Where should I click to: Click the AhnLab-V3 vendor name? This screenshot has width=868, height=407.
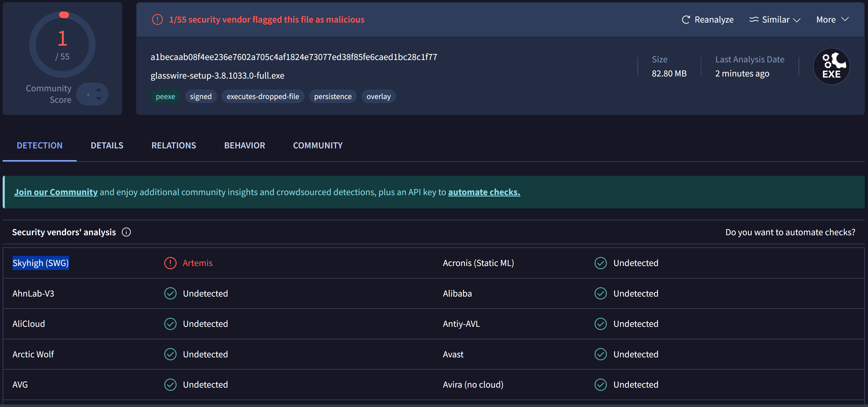33,293
